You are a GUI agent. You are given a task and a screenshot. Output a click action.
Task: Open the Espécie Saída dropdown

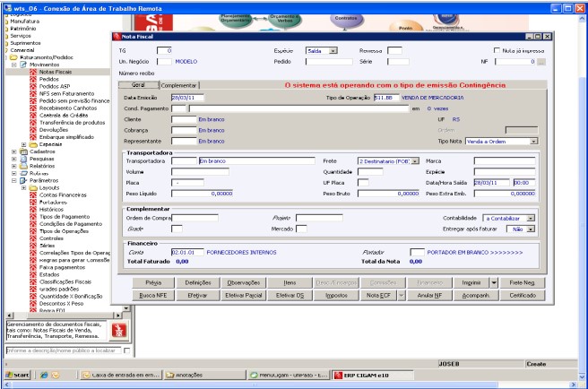click(333, 50)
